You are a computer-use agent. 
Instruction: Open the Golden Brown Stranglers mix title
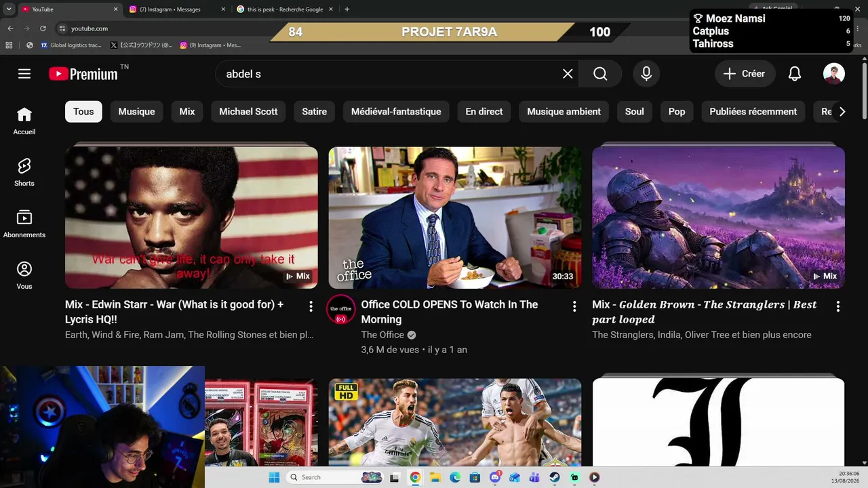704,312
